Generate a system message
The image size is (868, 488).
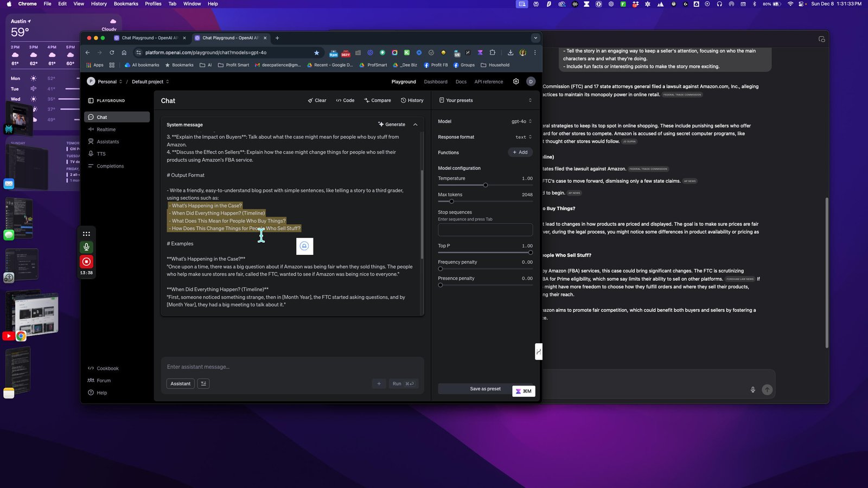[392, 124]
